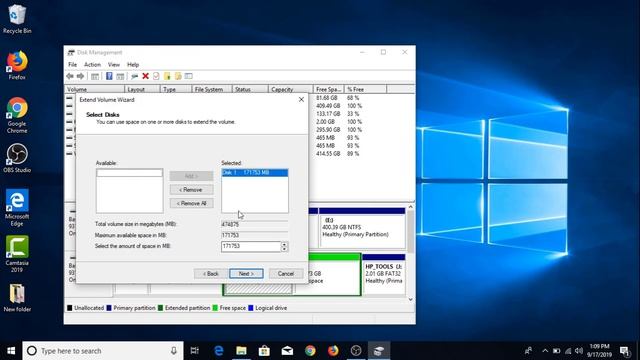Open Recycle Bin on the desktop
Screen dimensions: 640x360
tap(17, 19)
